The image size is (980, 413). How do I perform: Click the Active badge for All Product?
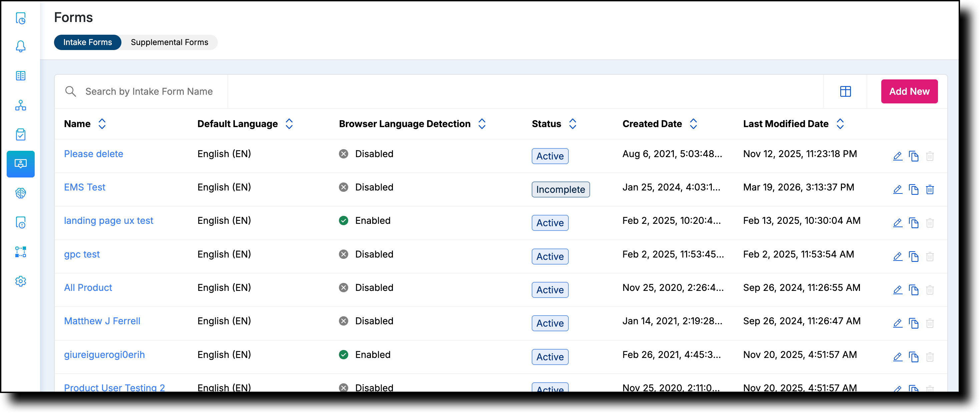(x=550, y=290)
